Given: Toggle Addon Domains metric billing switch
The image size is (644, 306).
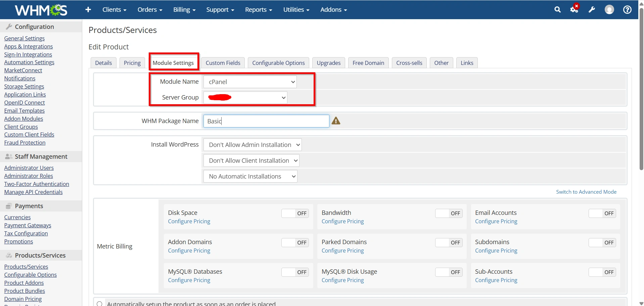Looking at the screenshot, I should click(295, 242).
